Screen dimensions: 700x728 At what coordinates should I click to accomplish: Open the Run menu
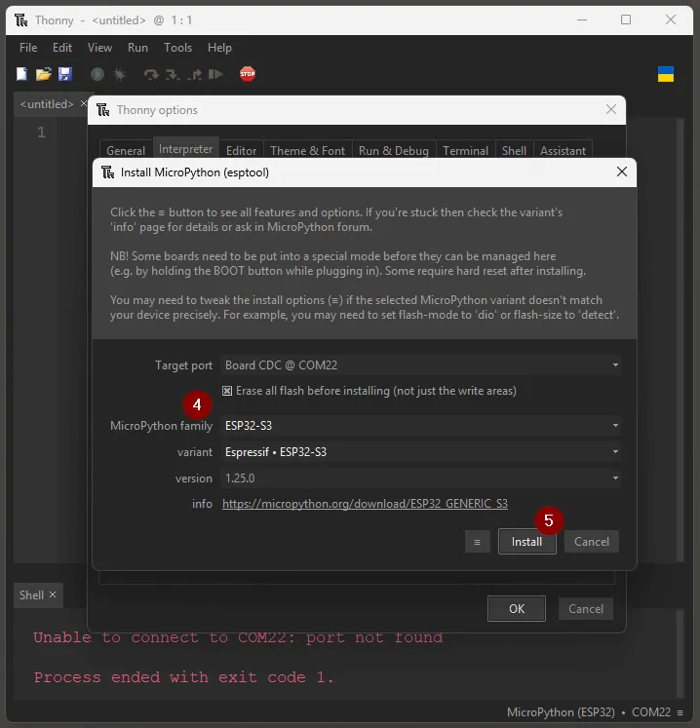click(137, 48)
